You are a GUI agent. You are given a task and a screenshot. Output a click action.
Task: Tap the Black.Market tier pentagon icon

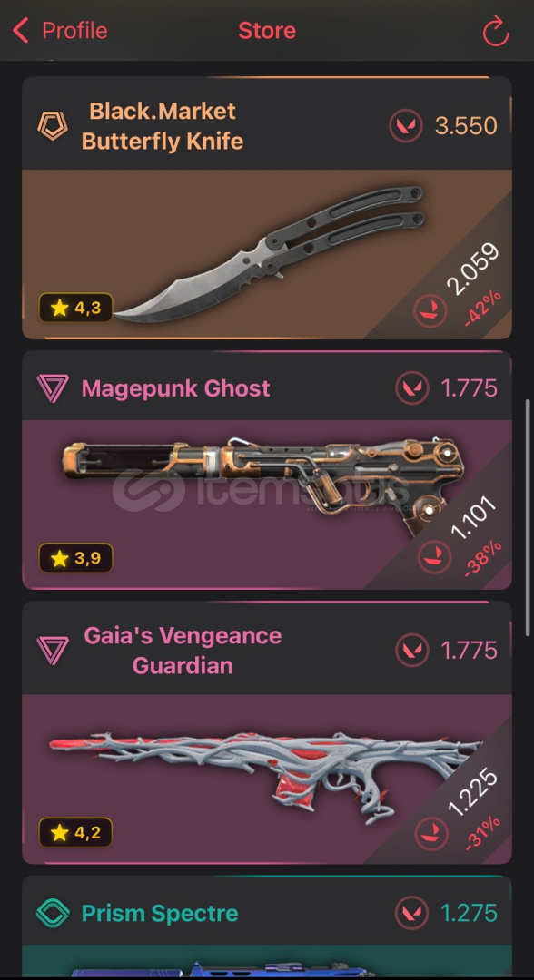point(53,125)
